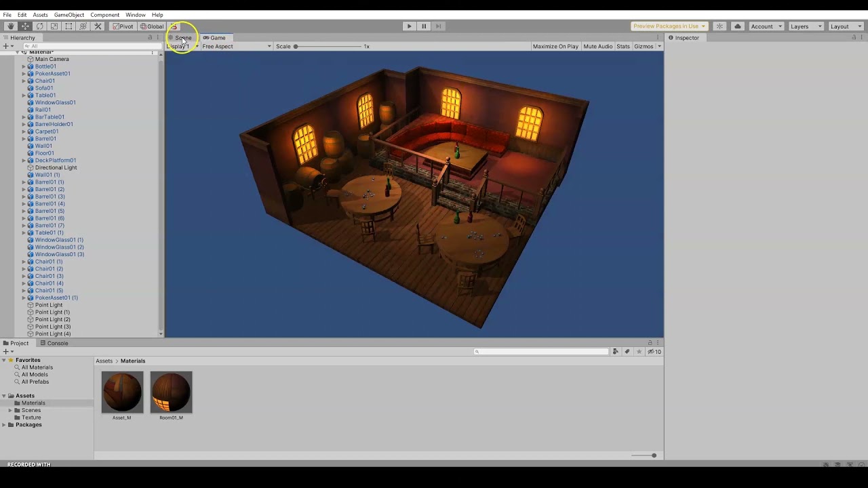Select the Move tool
868x488 pixels.
(25, 26)
